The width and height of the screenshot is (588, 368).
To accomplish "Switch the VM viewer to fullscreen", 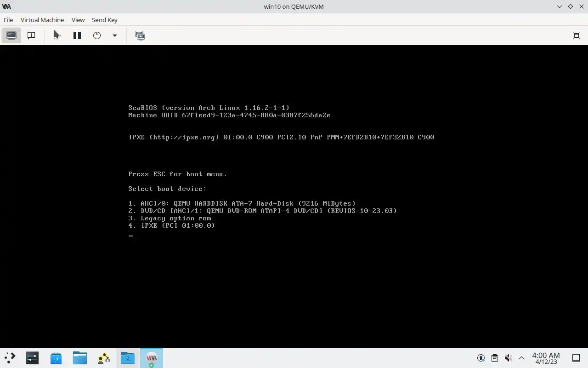I will [577, 35].
